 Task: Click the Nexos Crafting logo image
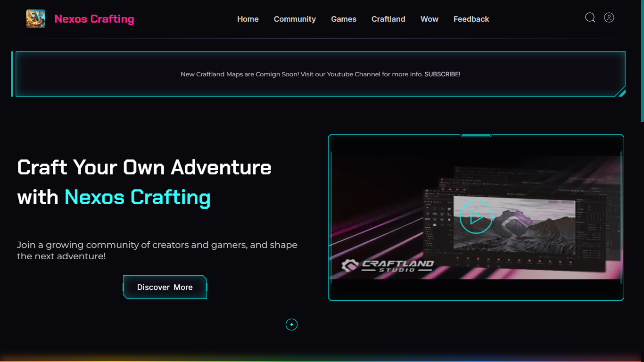[36, 19]
